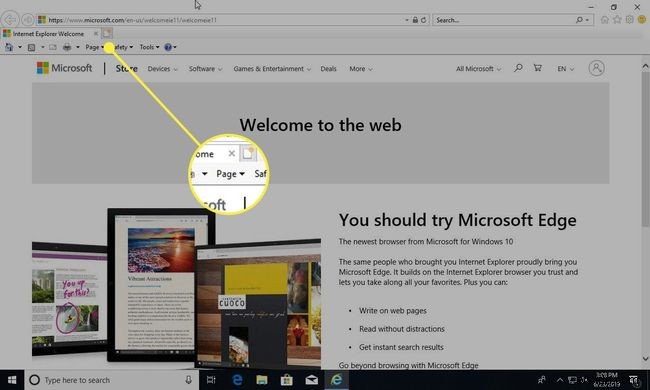Expand the Print dropdown arrow
The width and height of the screenshot is (650, 390).
[x=78, y=47]
